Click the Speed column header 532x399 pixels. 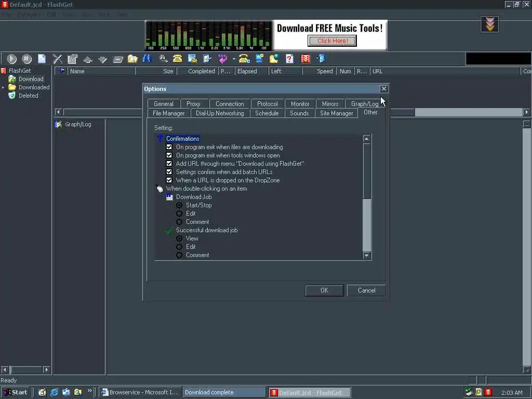point(320,71)
